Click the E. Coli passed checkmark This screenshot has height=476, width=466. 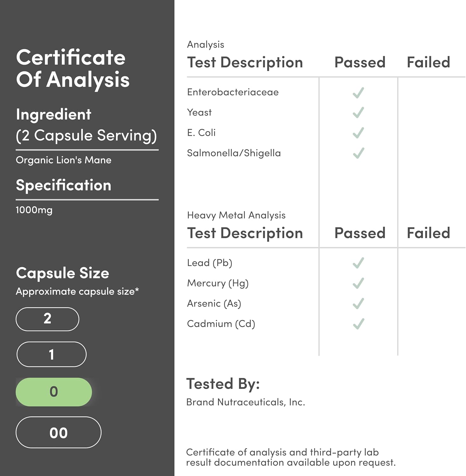(x=358, y=133)
